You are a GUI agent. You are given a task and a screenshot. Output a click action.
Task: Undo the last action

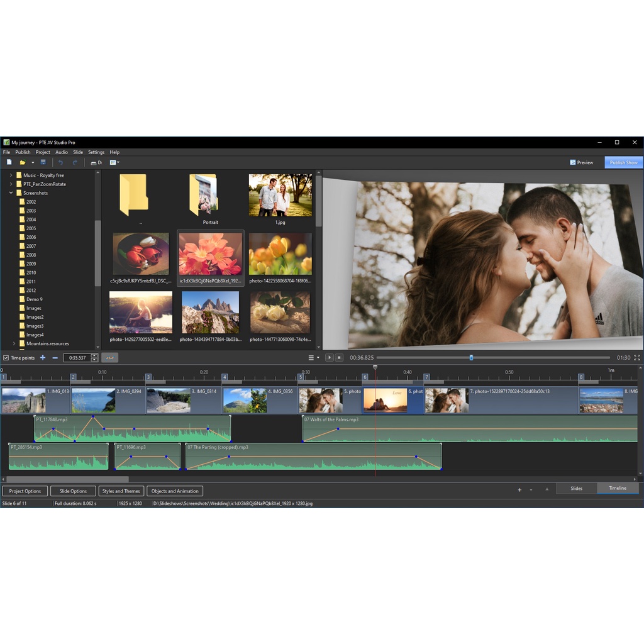point(61,162)
